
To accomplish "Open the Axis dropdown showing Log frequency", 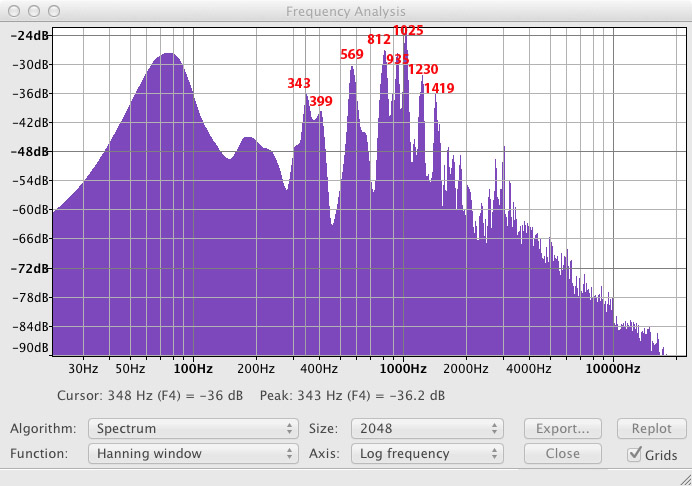I will (427, 453).
